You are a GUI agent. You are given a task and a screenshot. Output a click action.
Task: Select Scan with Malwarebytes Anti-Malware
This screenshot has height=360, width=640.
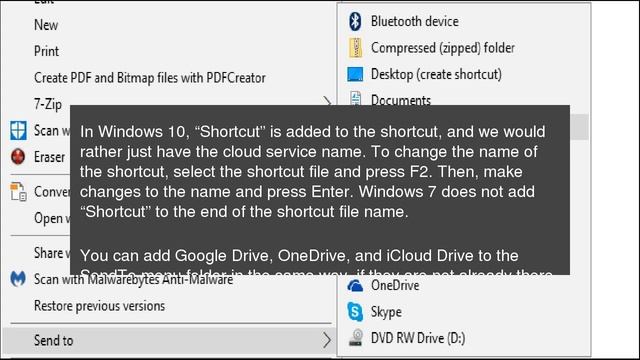coord(133,280)
